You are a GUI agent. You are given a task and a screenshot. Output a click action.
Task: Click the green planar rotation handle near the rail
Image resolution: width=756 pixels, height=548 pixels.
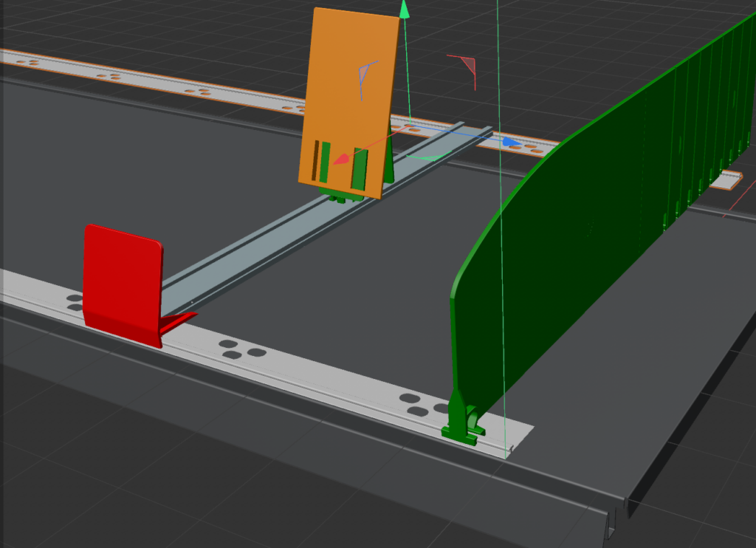click(430, 157)
